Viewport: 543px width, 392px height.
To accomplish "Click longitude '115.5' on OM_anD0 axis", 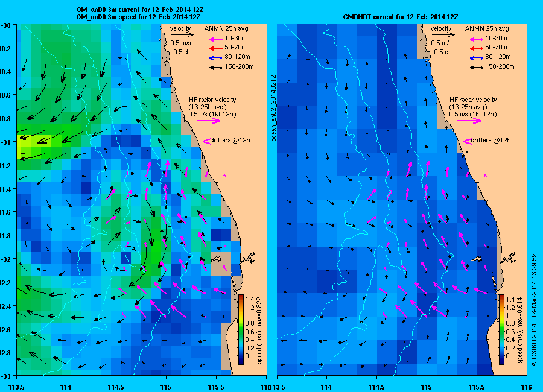I will pyautogui.click(x=216, y=387).
